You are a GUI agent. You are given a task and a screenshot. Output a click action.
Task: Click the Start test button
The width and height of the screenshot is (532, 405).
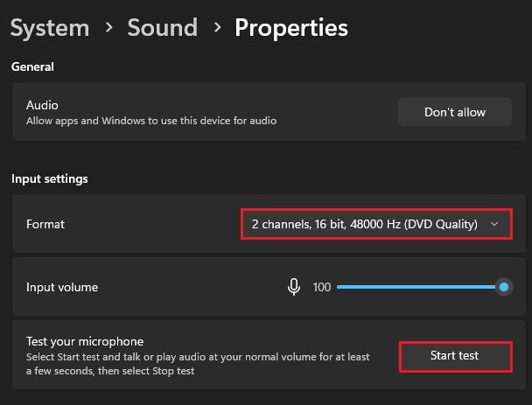tap(455, 356)
